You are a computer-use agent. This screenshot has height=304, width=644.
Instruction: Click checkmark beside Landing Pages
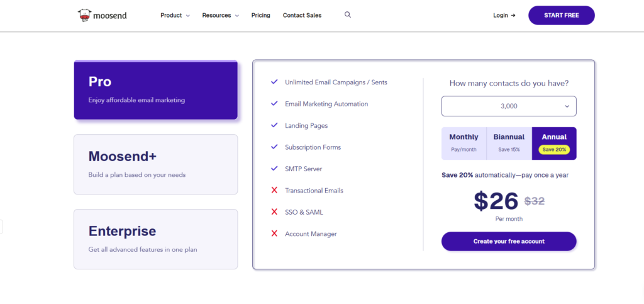coord(274,125)
